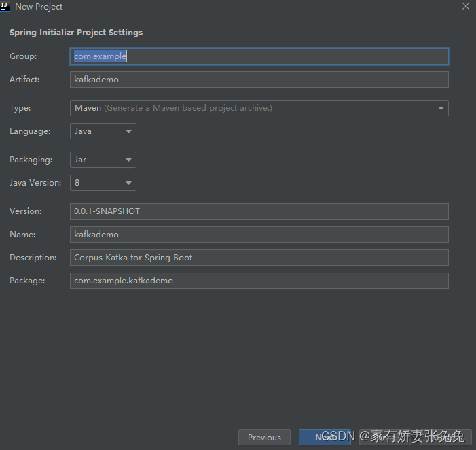Click the IntelliJ IDEA logo icon
This screenshot has width=476, height=450.
(4, 6)
